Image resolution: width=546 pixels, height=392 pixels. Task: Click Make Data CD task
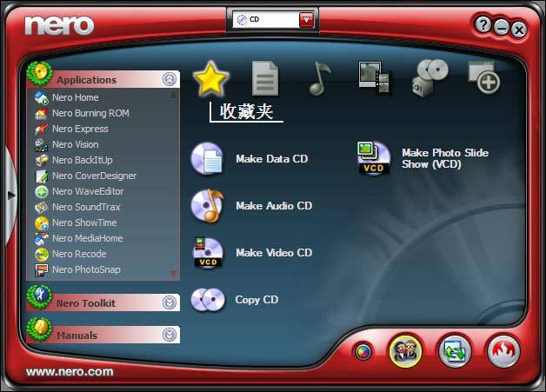point(271,159)
